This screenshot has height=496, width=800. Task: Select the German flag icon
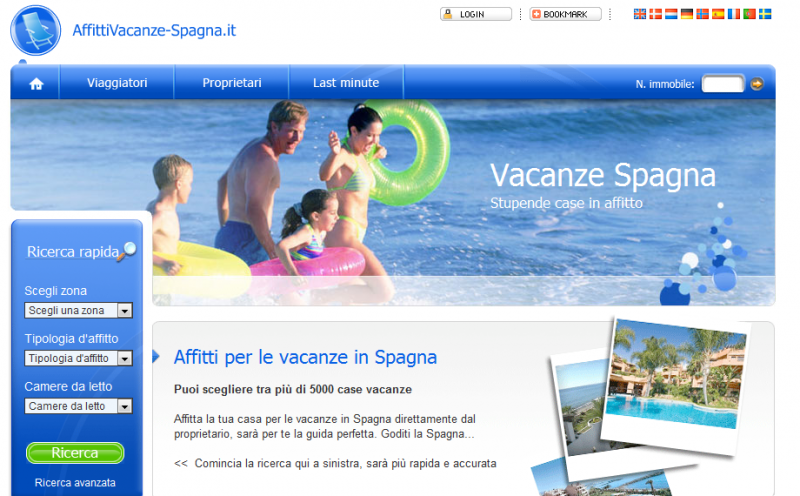tap(687, 14)
